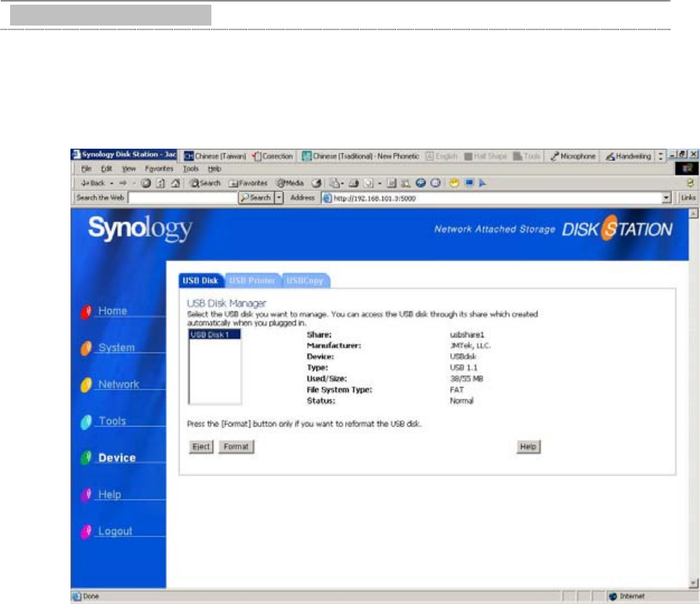Click the yellow Network sidebar icon
The width and height of the screenshot is (700, 604).
[86, 384]
